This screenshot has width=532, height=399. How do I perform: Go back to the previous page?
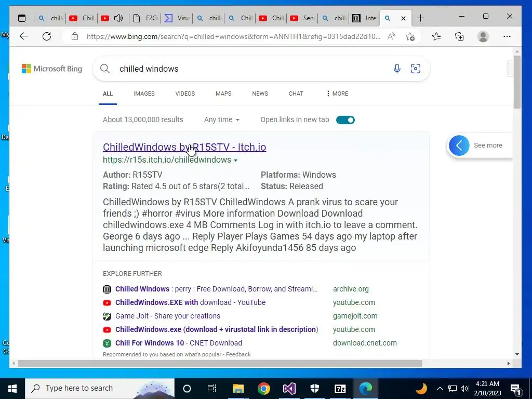(24, 36)
